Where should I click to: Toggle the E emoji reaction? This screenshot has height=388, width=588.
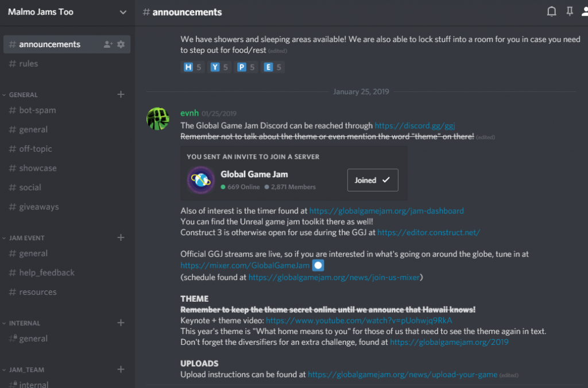tap(273, 67)
